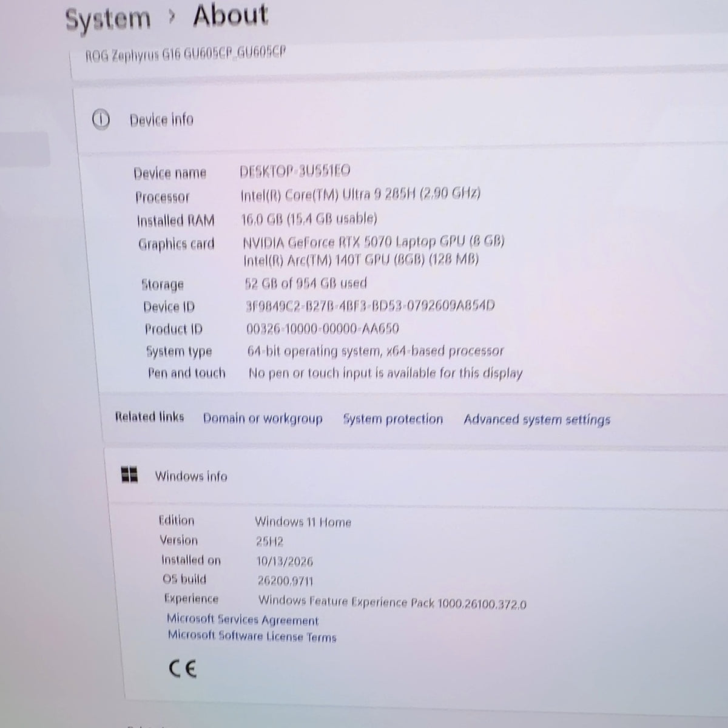Viewport: 728px width, 728px height.
Task: Open Microsoft Software License Terms link
Action: pos(252,636)
